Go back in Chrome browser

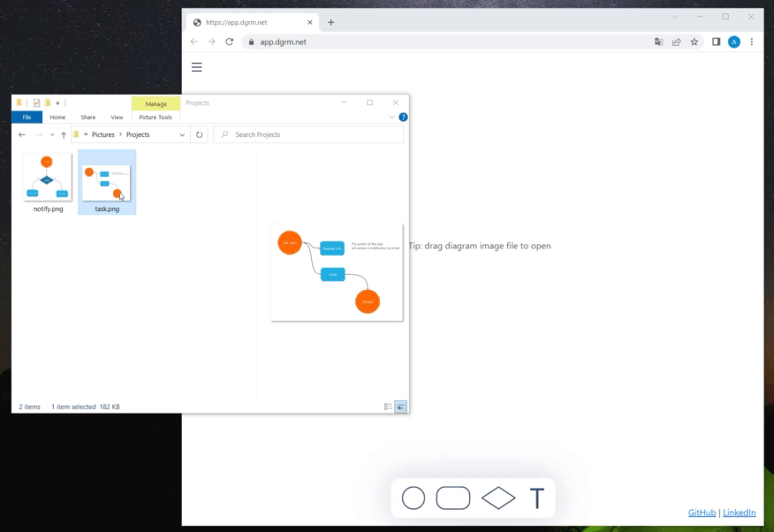pyautogui.click(x=194, y=42)
